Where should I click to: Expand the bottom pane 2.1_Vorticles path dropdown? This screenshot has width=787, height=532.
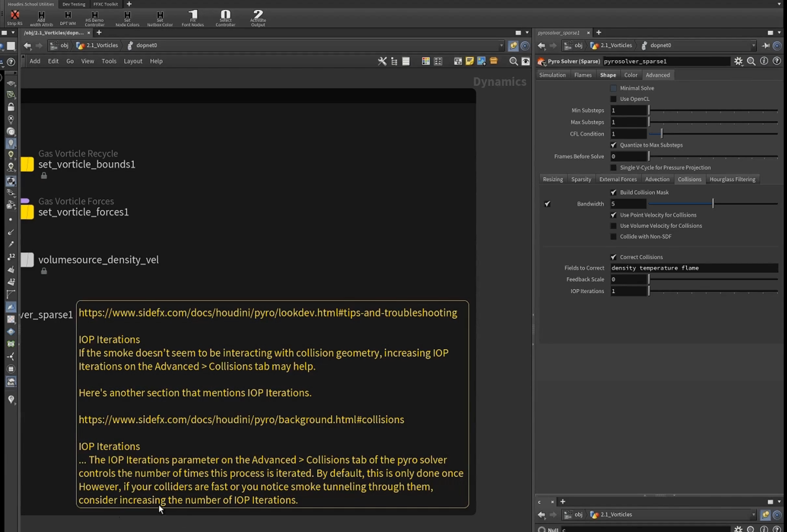pyautogui.click(x=753, y=515)
